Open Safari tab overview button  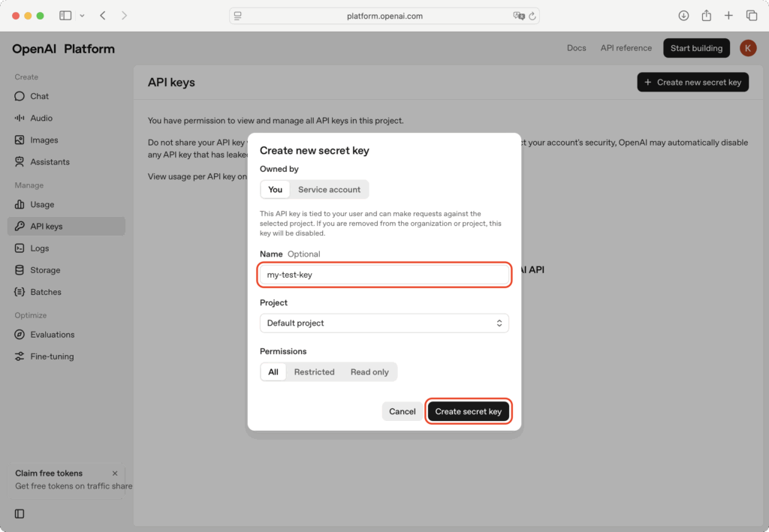pyautogui.click(x=751, y=16)
